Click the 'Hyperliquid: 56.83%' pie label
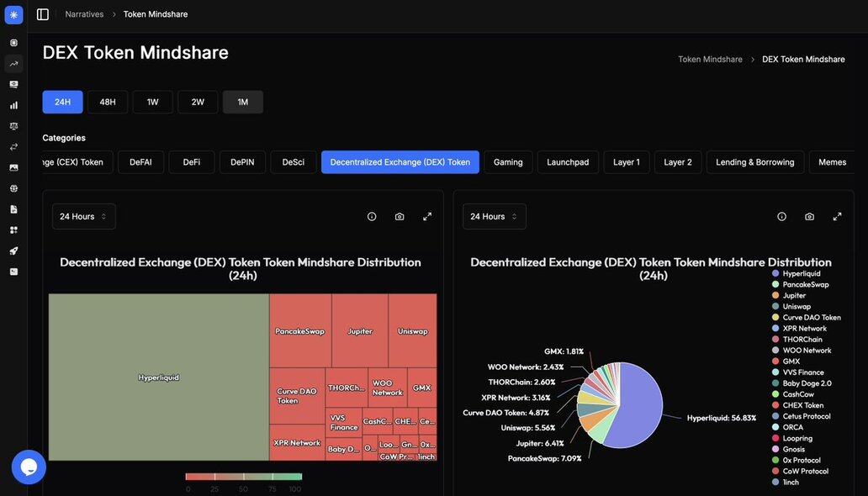 coord(722,418)
